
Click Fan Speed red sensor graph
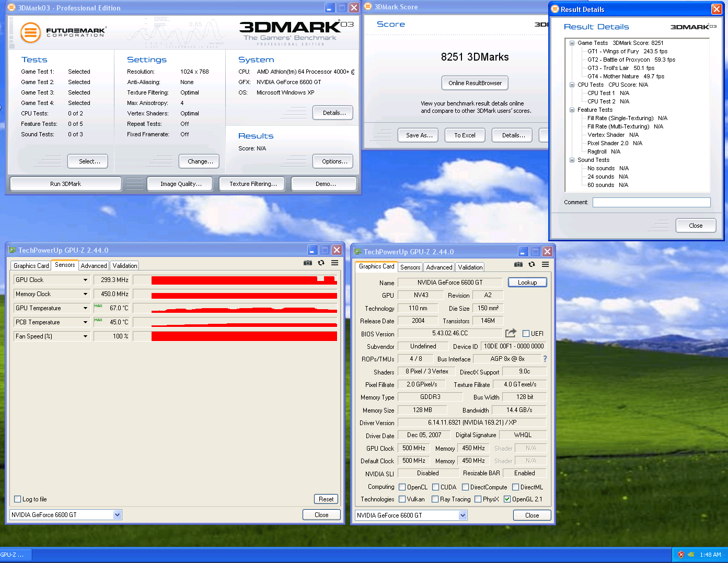(x=244, y=336)
